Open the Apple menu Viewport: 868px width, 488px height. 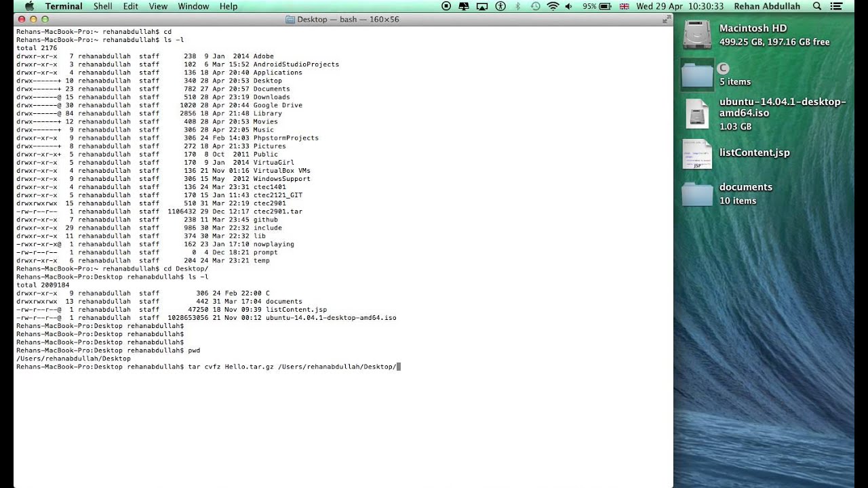[29, 6]
